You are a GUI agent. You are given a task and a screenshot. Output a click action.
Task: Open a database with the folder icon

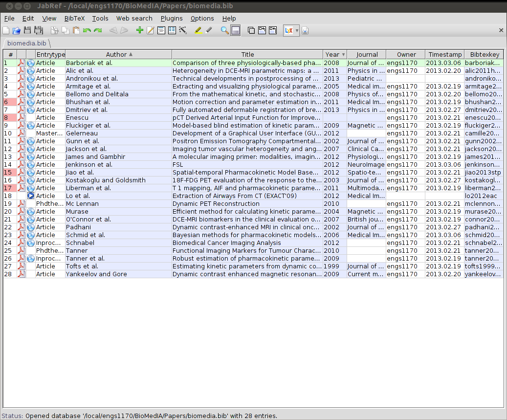16,30
